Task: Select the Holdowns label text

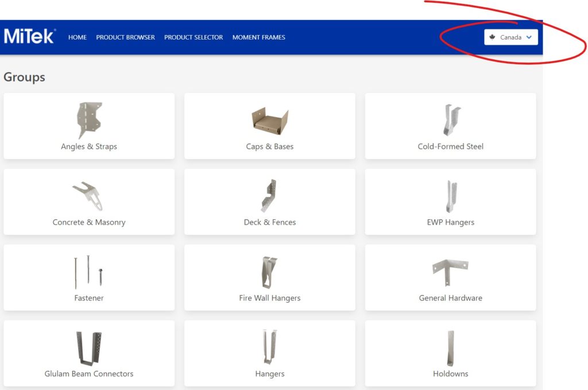Action: point(450,374)
